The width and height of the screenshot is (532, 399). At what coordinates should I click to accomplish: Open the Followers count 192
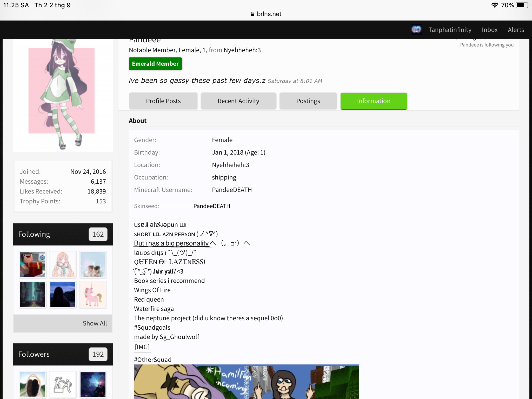[98, 354]
